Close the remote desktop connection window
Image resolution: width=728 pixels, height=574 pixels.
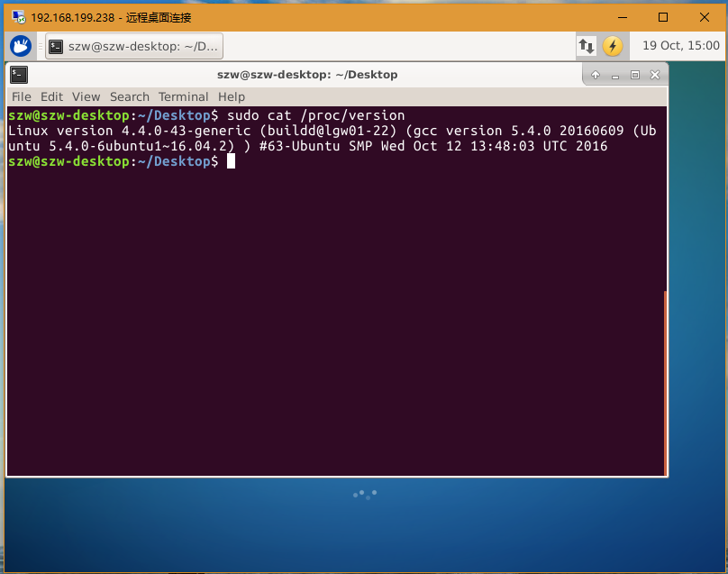point(705,18)
